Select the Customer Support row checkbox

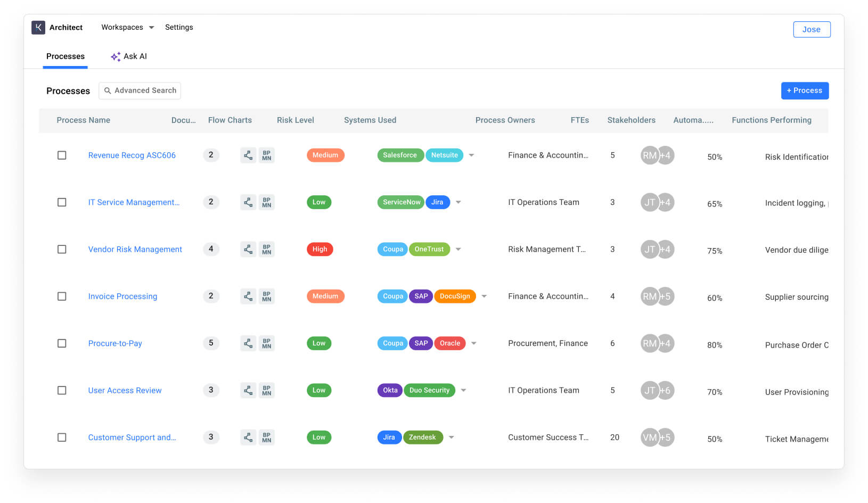62,437
